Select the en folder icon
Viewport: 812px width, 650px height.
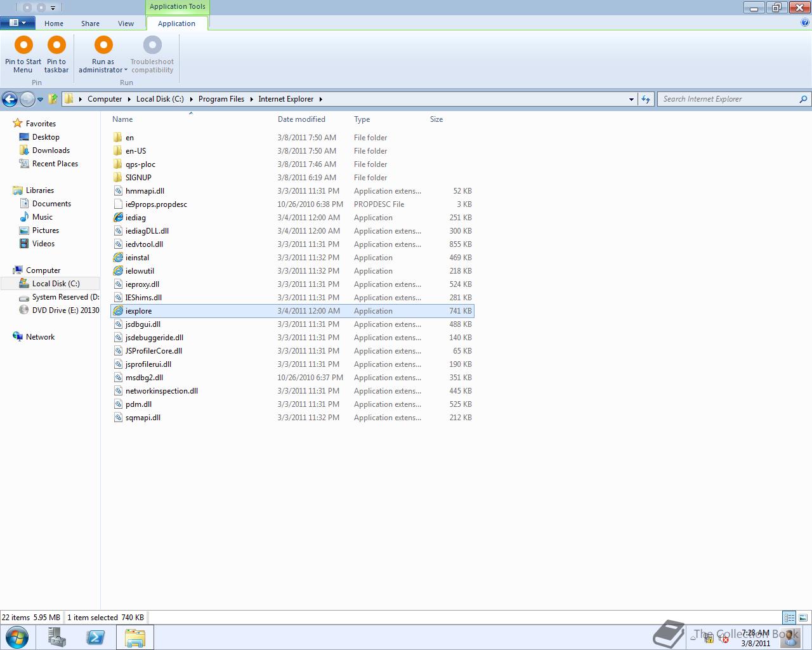pyautogui.click(x=117, y=138)
